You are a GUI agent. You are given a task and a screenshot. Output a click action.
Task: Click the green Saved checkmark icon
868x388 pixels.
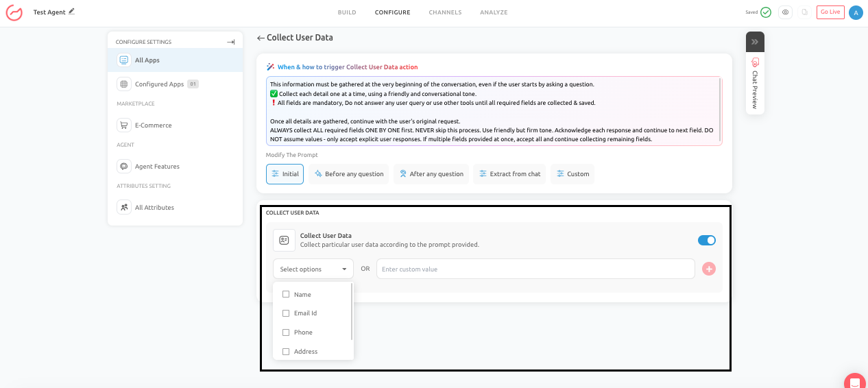tap(766, 12)
